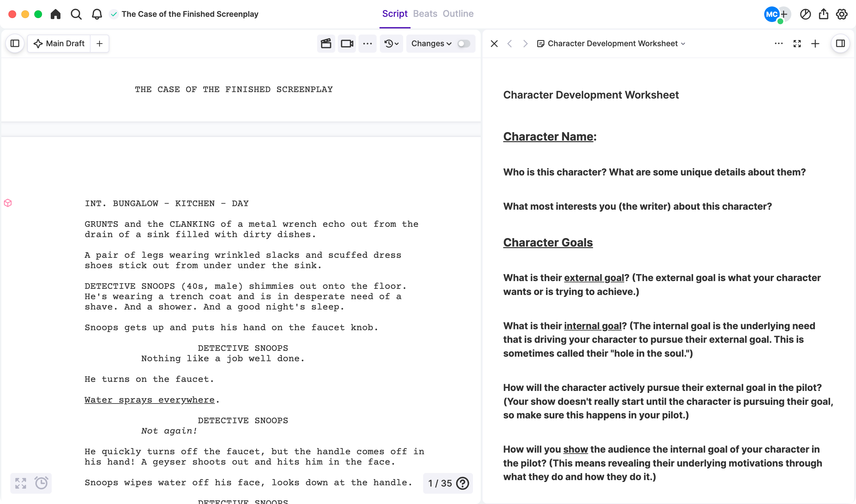856x504 pixels.
Task: Click scene heading INT. BUNGALOW - KITCHEN - DAY
Action: pyautogui.click(x=167, y=204)
